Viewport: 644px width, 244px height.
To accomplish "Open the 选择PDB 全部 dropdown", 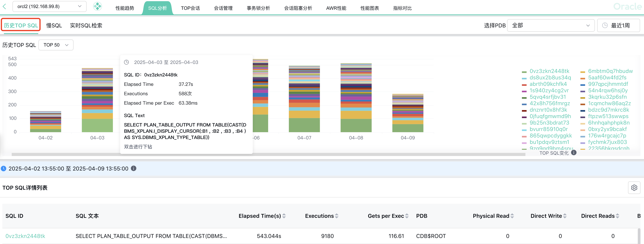I will (x=551, y=26).
